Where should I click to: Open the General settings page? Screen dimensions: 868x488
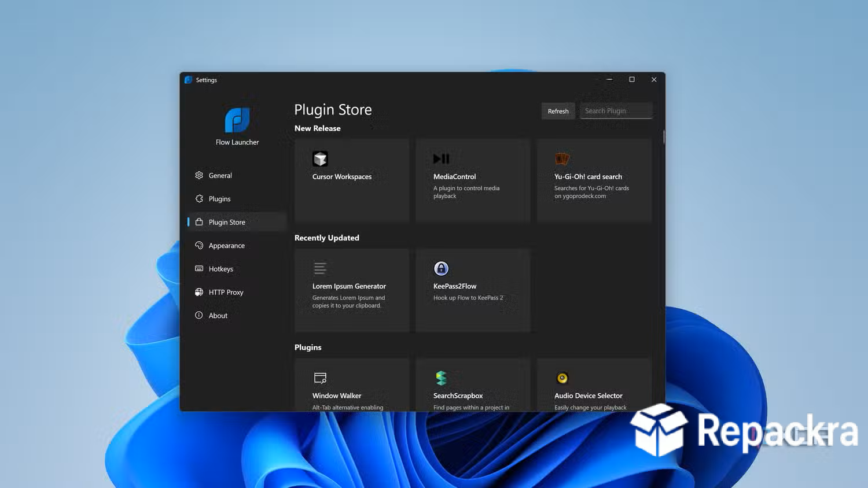coord(237,175)
